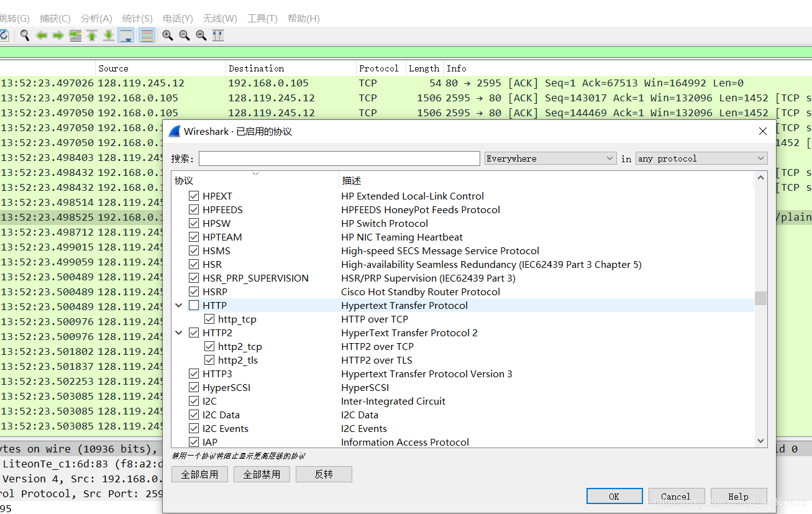Uncheck the http2_tcp checkbox
Screen dimensions: 812x514
pos(209,346)
